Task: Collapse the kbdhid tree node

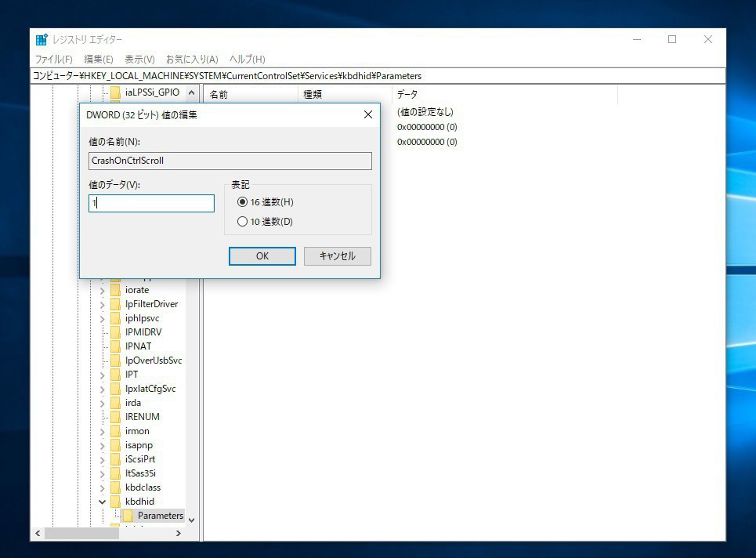Action: tap(102, 502)
